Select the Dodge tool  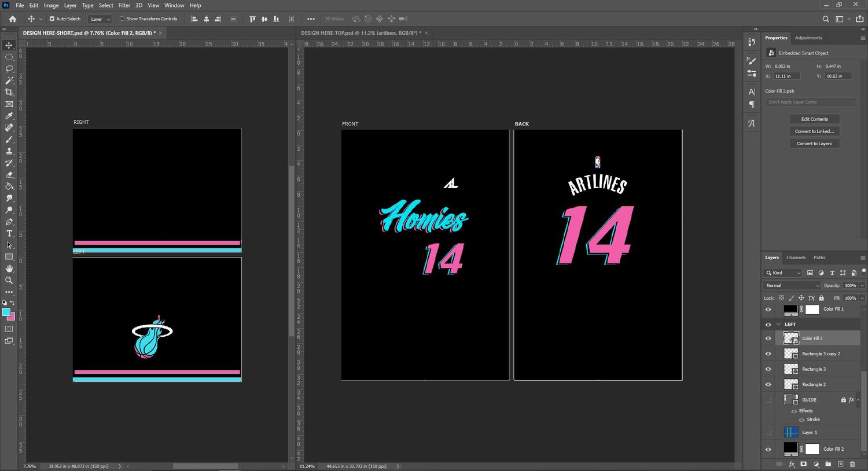(x=9, y=210)
